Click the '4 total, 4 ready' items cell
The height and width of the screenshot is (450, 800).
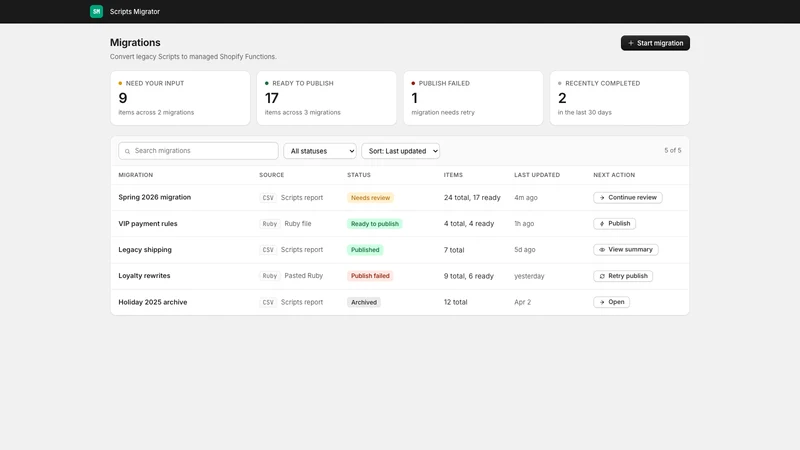pyautogui.click(x=469, y=223)
